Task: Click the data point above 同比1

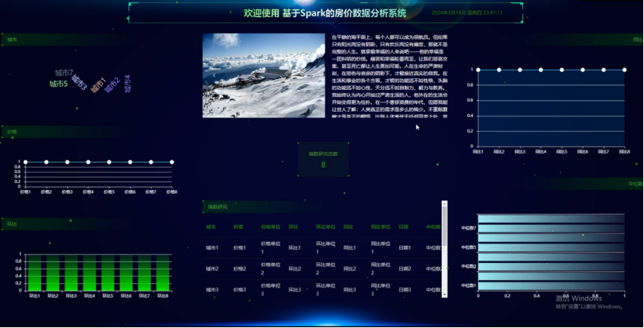Action: pyautogui.click(x=478, y=70)
